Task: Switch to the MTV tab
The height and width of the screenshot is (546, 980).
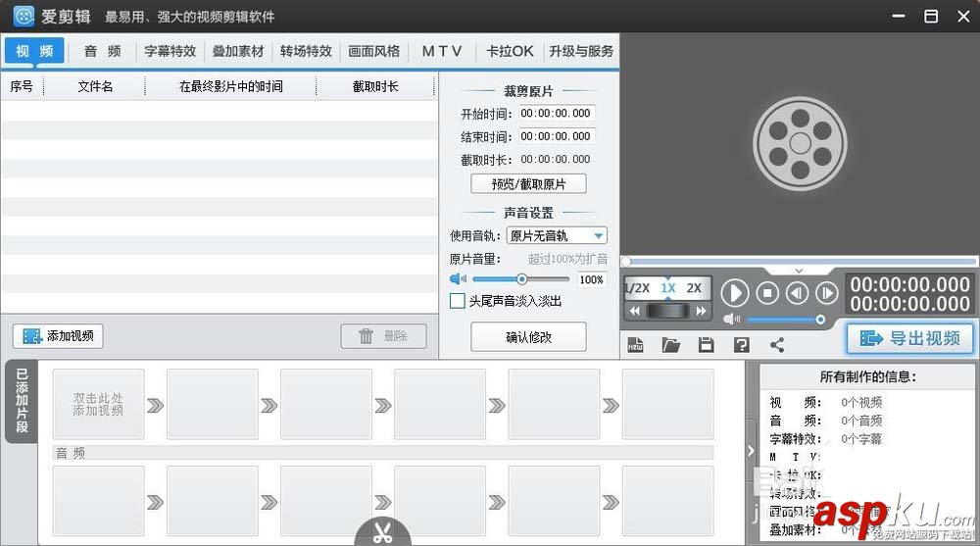Action: (x=442, y=51)
